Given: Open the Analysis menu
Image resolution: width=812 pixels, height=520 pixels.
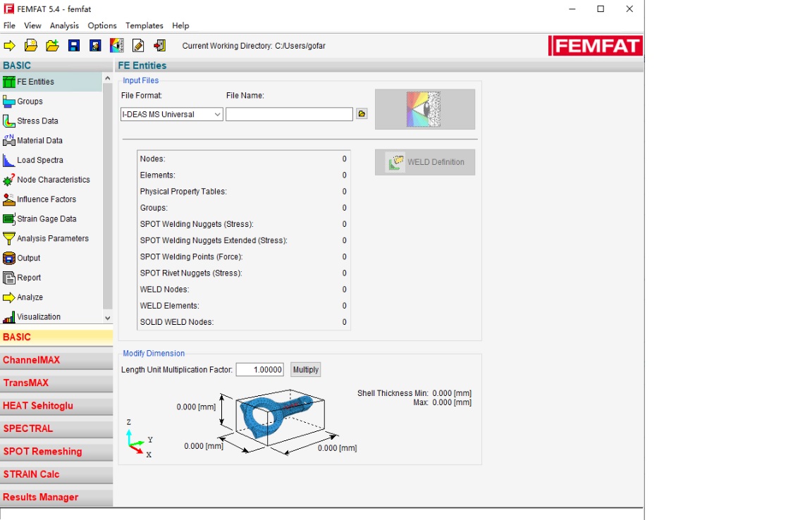Looking at the screenshot, I should point(64,25).
